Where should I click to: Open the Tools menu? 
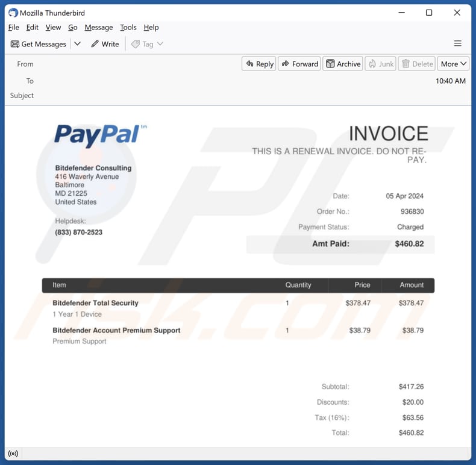click(x=128, y=27)
